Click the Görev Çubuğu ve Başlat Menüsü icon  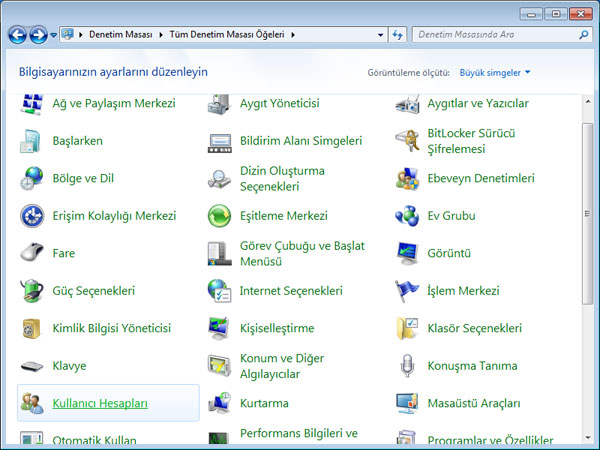(219, 254)
